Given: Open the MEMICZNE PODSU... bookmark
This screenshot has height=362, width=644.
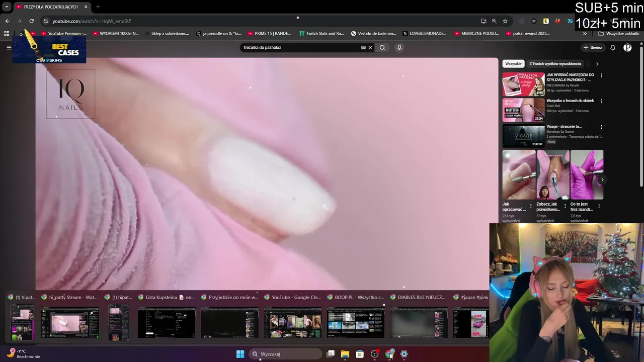Looking at the screenshot, I should [476, 34].
